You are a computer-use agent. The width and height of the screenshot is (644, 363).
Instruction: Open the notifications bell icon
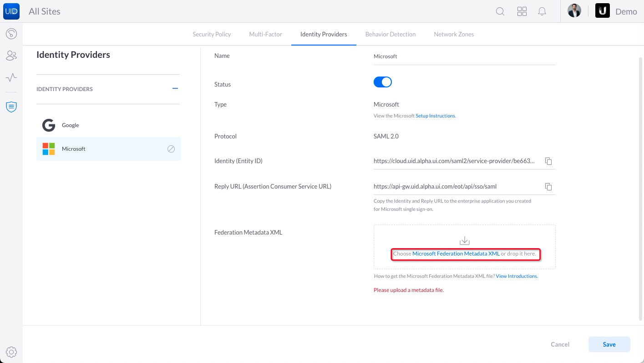[542, 11]
